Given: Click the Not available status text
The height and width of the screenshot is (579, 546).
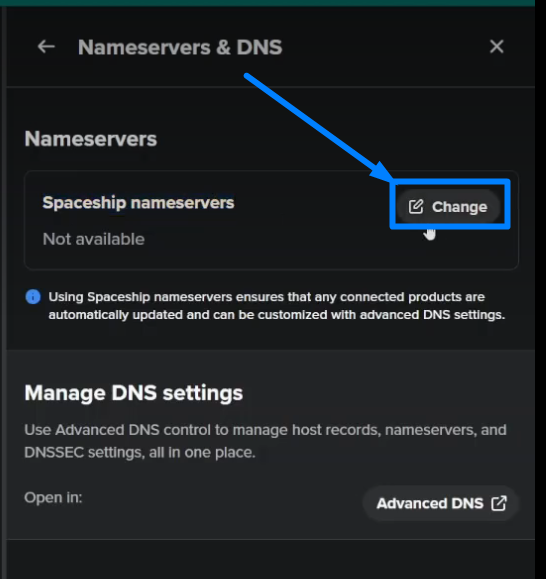Looking at the screenshot, I should (94, 239).
